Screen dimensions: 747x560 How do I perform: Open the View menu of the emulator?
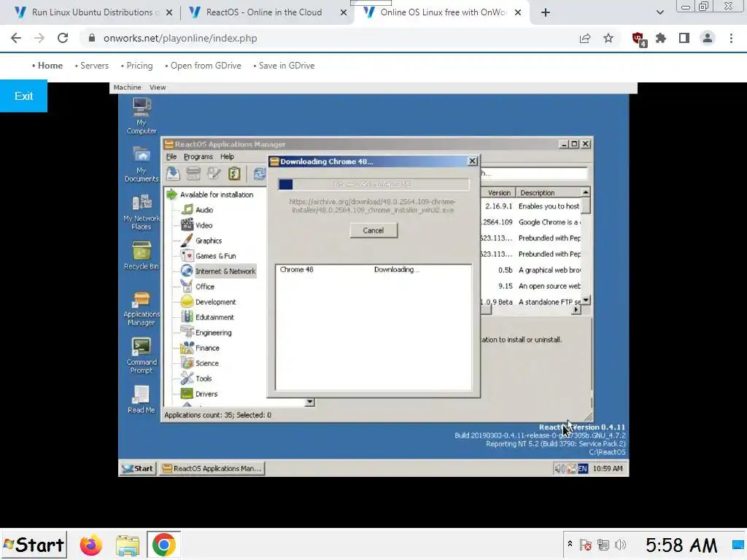click(x=158, y=87)
